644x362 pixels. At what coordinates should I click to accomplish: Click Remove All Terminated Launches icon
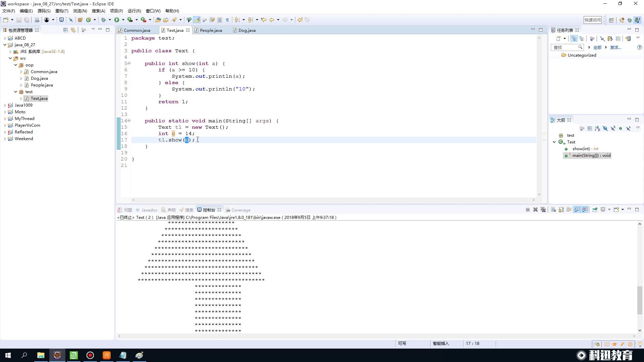(x=543, y=210)
